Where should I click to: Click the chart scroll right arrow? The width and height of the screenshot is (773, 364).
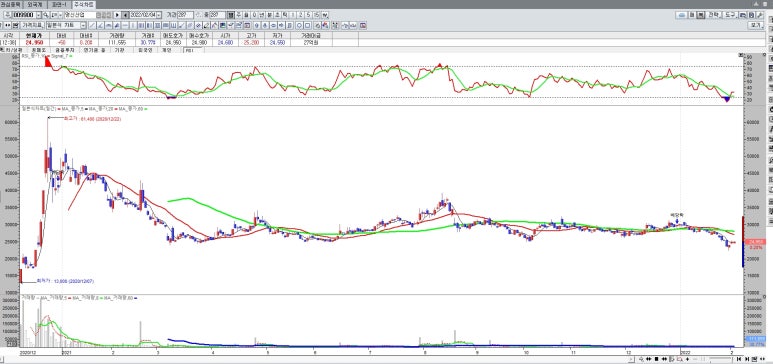point(632,359)
